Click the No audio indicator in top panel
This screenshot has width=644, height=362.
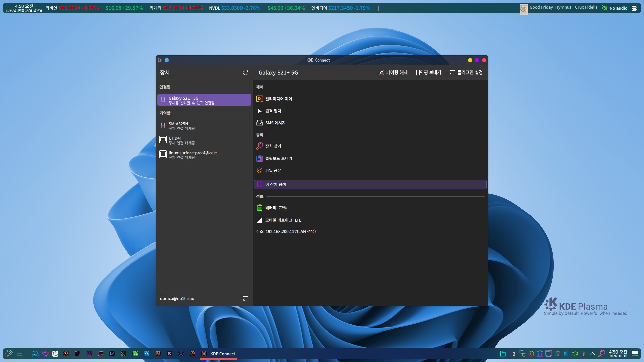[x=614, y=8]
